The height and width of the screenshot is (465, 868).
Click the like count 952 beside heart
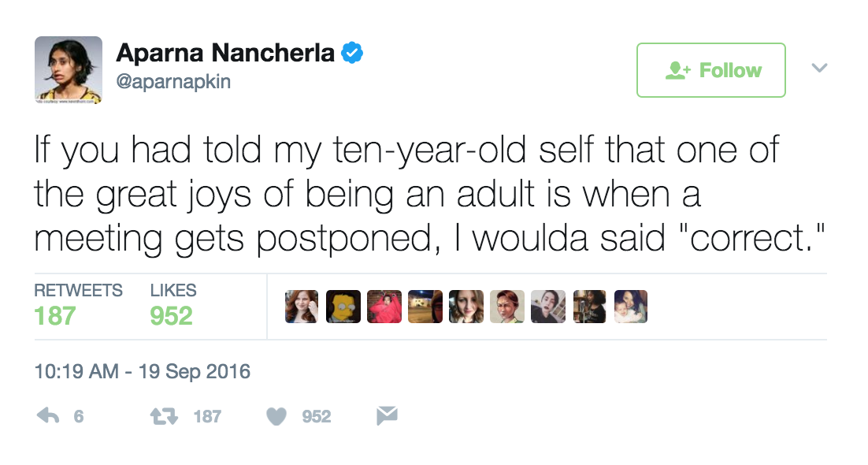[x=317, y=416]
